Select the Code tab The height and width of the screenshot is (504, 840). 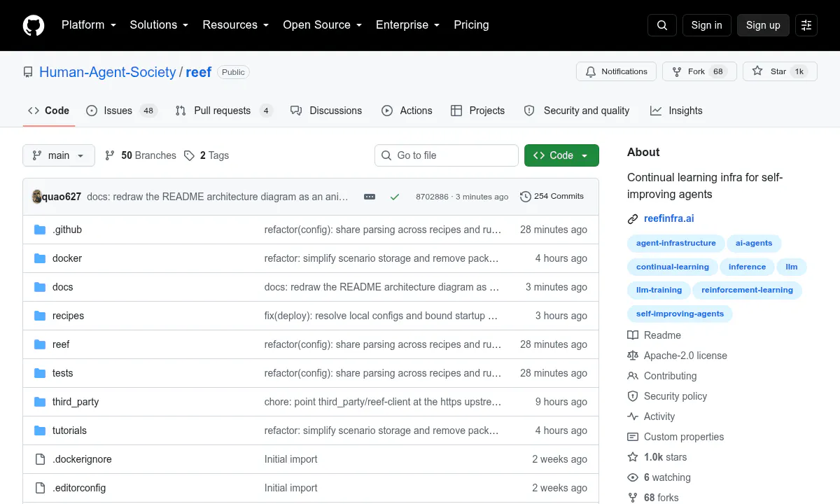click(48, 111)
